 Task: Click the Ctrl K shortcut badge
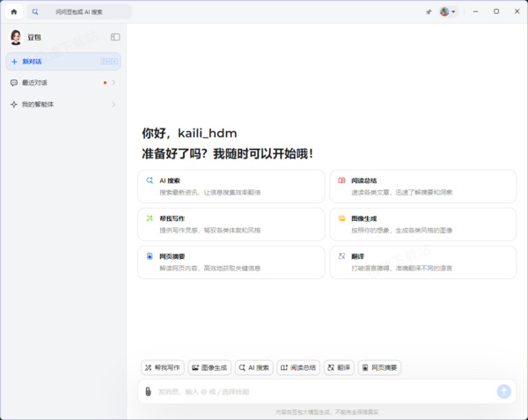pyautogui.click(x=109, y=62)
